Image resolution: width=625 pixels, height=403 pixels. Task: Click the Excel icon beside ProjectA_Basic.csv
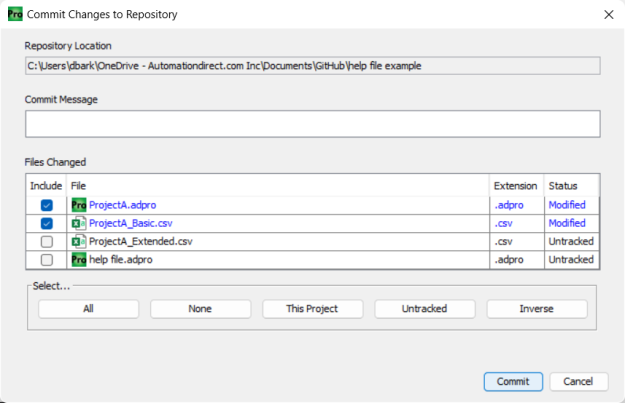(79, 223)
